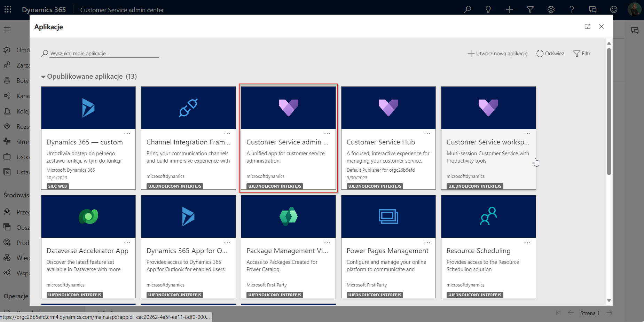The height and width of the screenshot is (322, 644).
Task: Open more options for Customer Service workspace
Action: [527, 133]
